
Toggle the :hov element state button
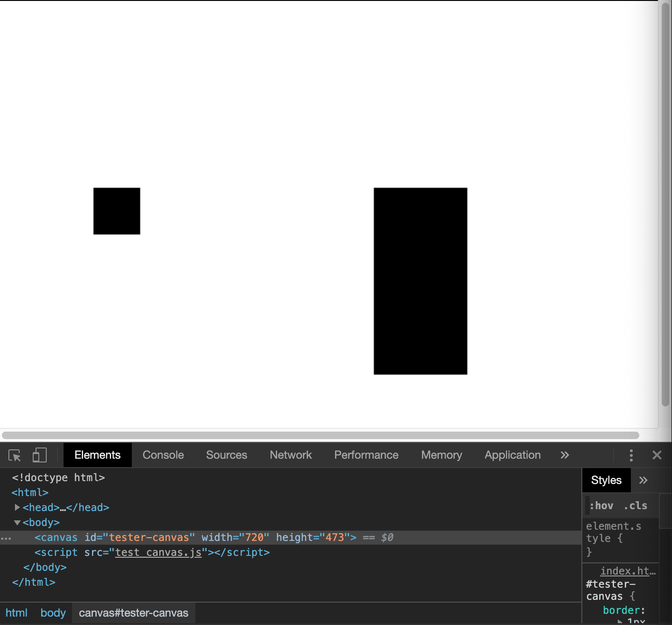(602, 506)
